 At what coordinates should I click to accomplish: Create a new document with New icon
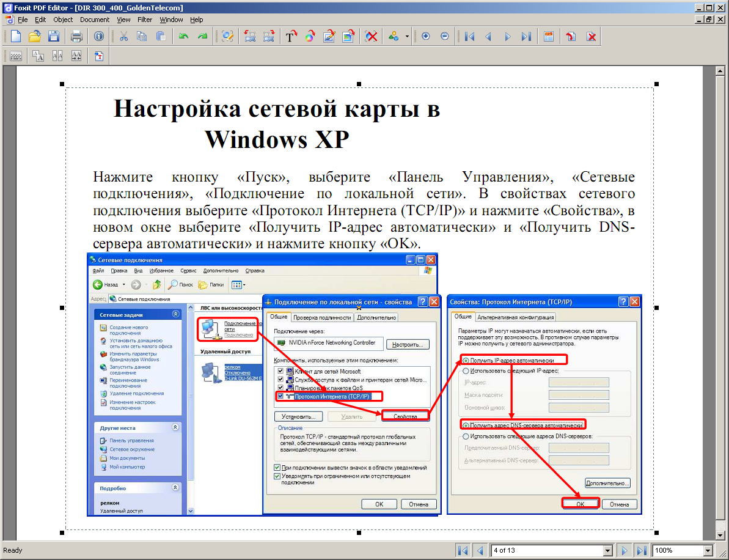click(x=16, y=36)
